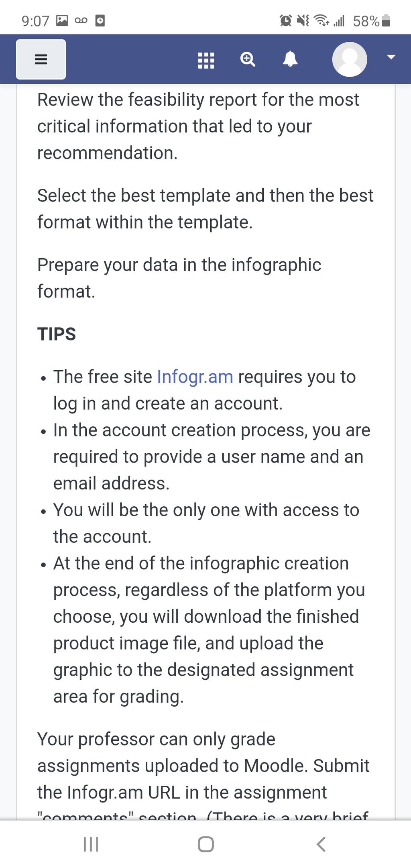Click the TIPS heading

click(57, 334)
